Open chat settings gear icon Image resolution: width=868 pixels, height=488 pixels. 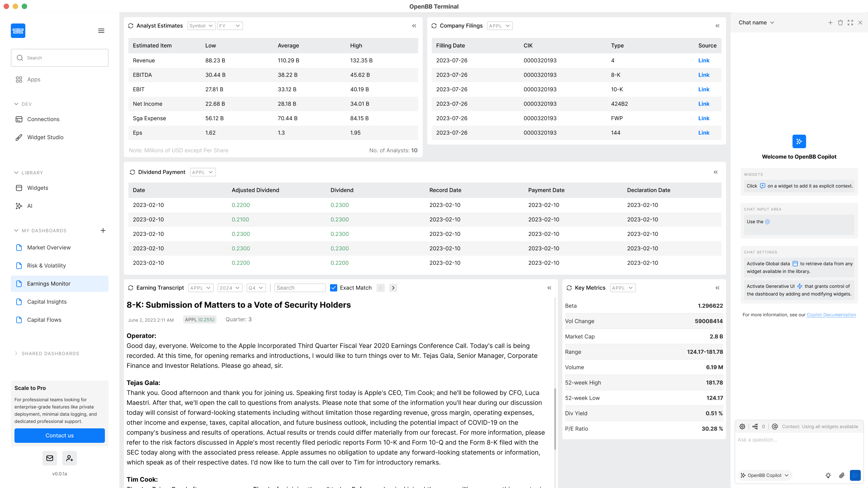tap(742, 426)
